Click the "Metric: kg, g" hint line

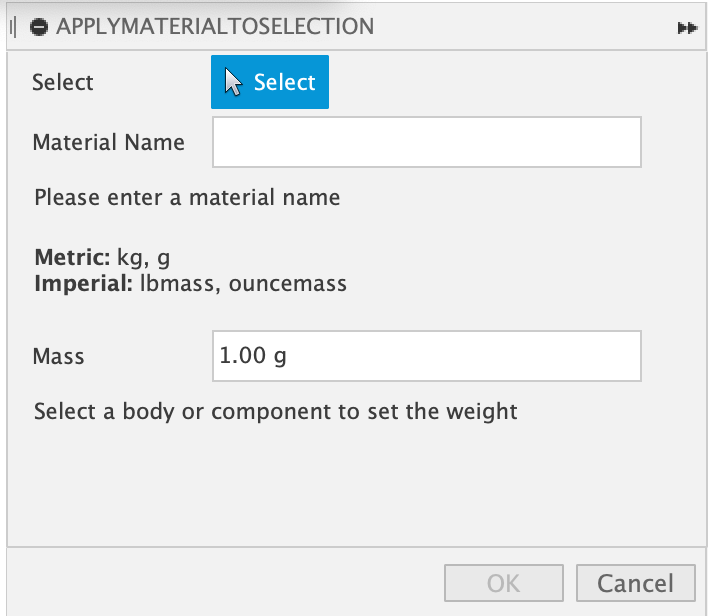click(109, 256)
